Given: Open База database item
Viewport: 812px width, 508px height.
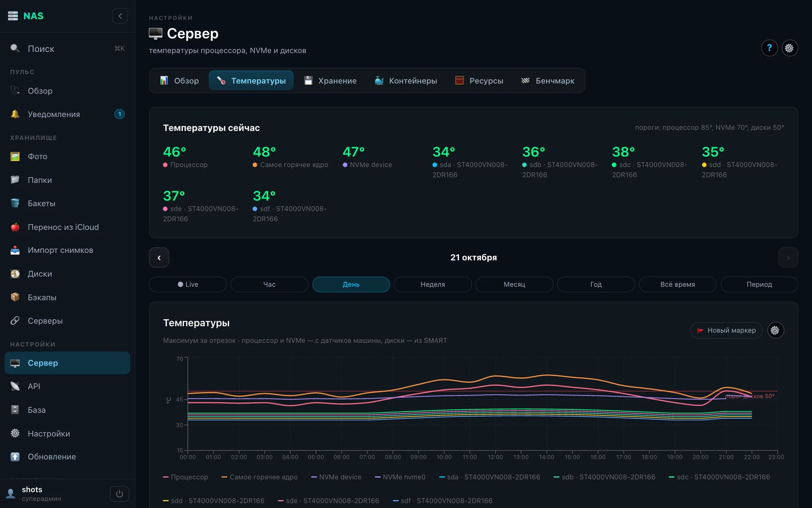Looking at the screenshot, I should [67, 410].
